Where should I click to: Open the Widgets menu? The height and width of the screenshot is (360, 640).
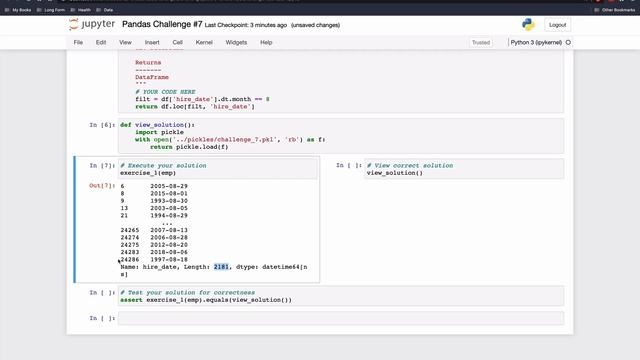tap(236, 42)
